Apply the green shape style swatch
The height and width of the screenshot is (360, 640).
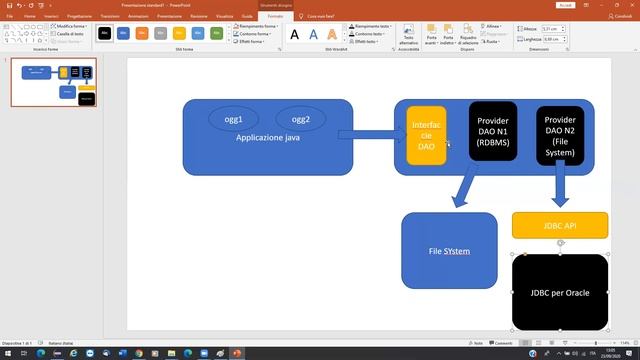pyautogui.click(x=216, y=33)
